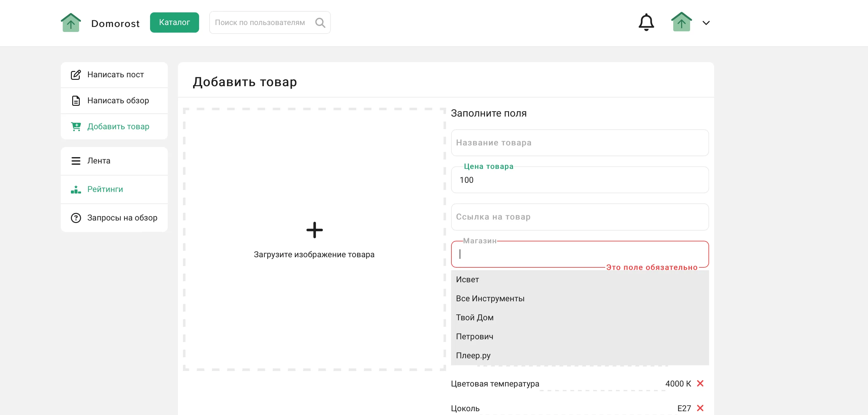The image size is (868, 415).
Task: Click the Добавить товар sidebar link
Action: click(x=118, y=126)
